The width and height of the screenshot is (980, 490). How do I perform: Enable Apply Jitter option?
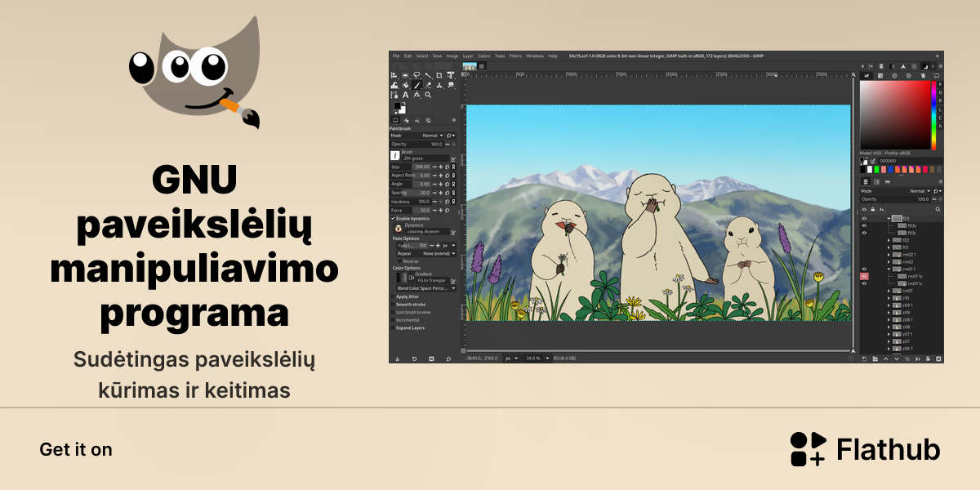pos(393,296)
